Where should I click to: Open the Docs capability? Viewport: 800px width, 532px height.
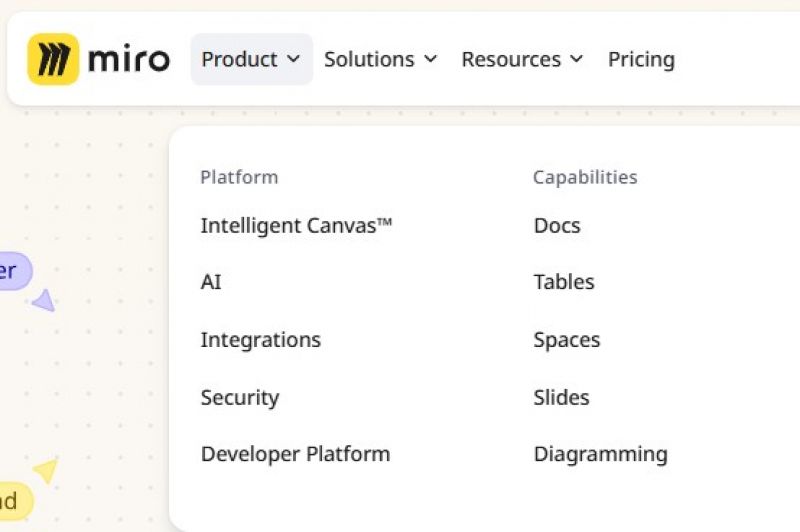pyautogui.click(x=557, y=225)
